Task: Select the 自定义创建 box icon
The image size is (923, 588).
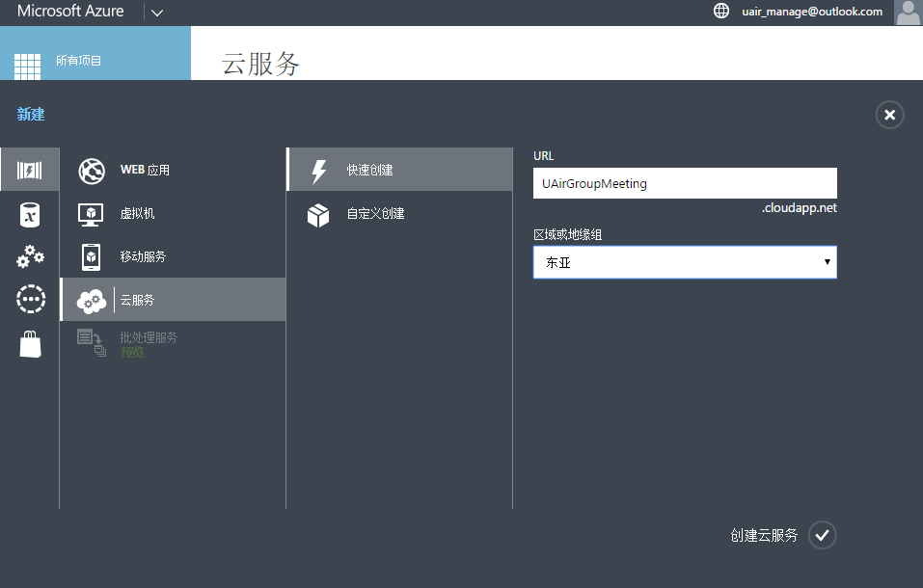Action: [x=317, y=213]
